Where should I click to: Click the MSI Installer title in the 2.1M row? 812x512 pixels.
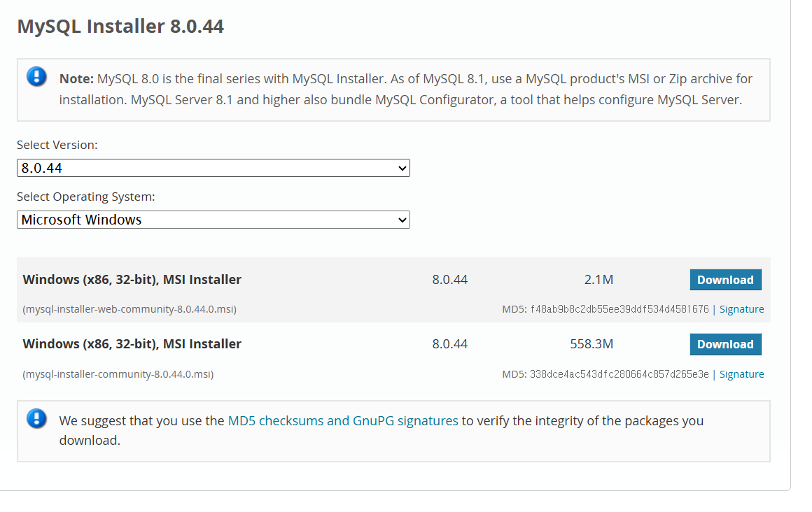click(132, 280)
